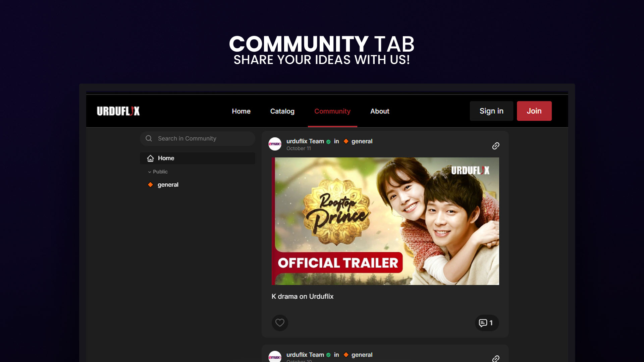Image resolution: width=644 pixels, height=362 pixels.
Task: Click verified badge on October 11 post
Action: coord(328,141)
